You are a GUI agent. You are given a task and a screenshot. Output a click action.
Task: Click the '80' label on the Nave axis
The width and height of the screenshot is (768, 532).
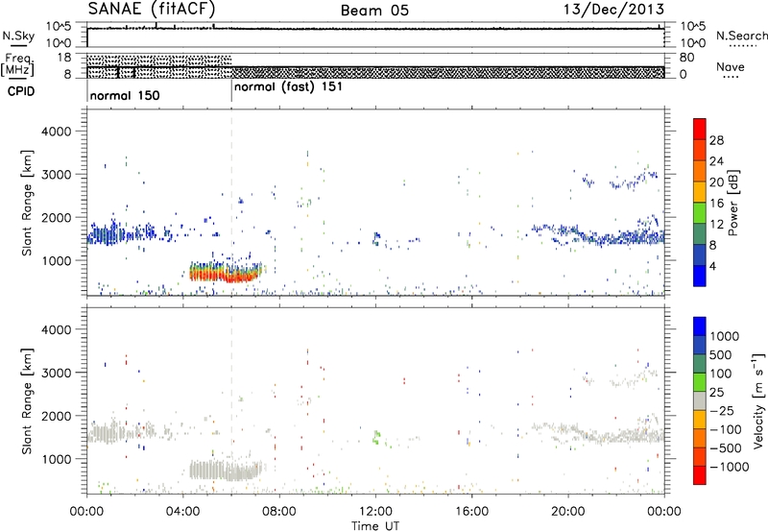click(x=686, y=58)
